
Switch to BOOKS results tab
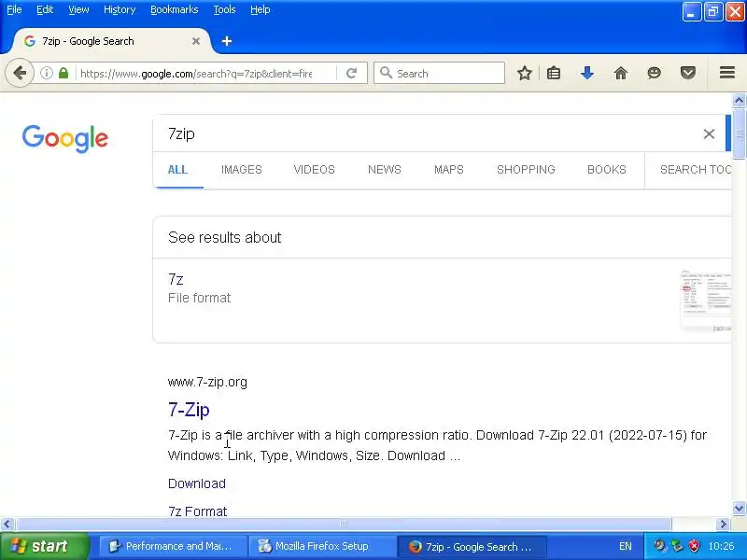point(606,170)
